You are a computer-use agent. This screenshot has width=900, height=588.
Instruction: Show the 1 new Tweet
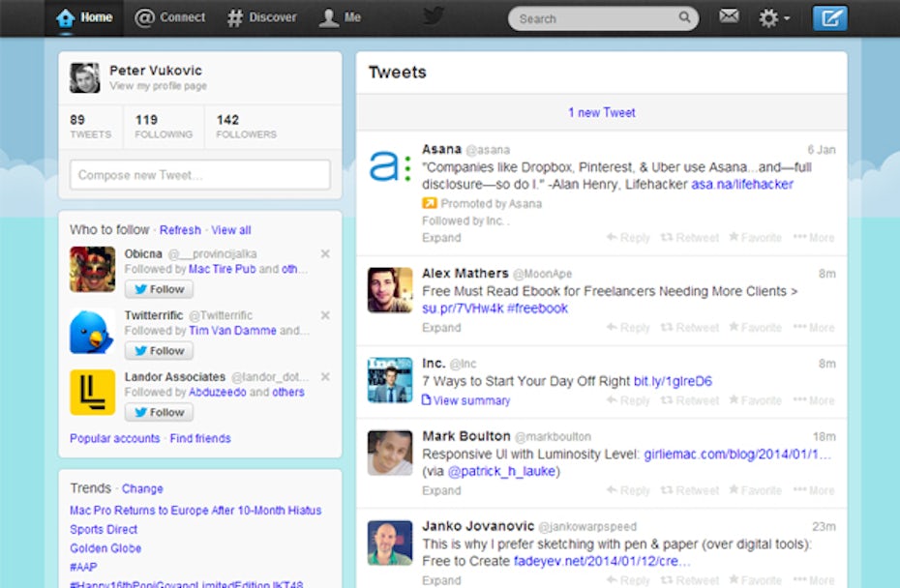click(601, 112)
